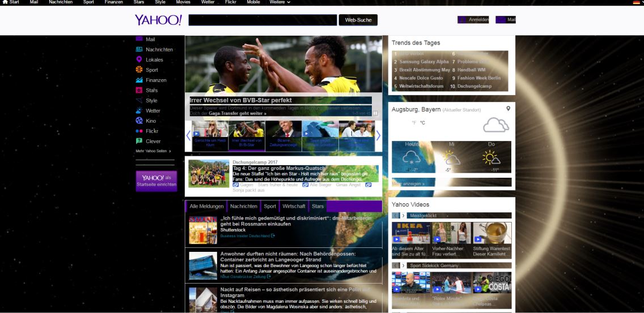644x313 pixels.
Task: Click Yahoo als Startseite einrichten button
Action: [156, 181]
